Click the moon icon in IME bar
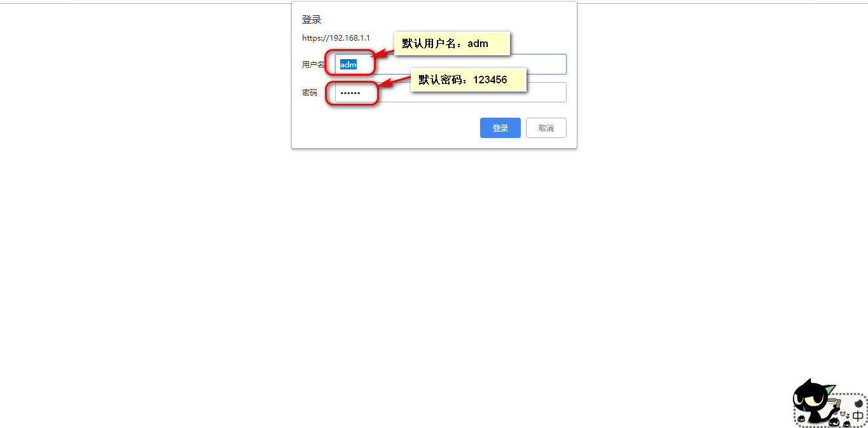 click(x=858, y=403)
